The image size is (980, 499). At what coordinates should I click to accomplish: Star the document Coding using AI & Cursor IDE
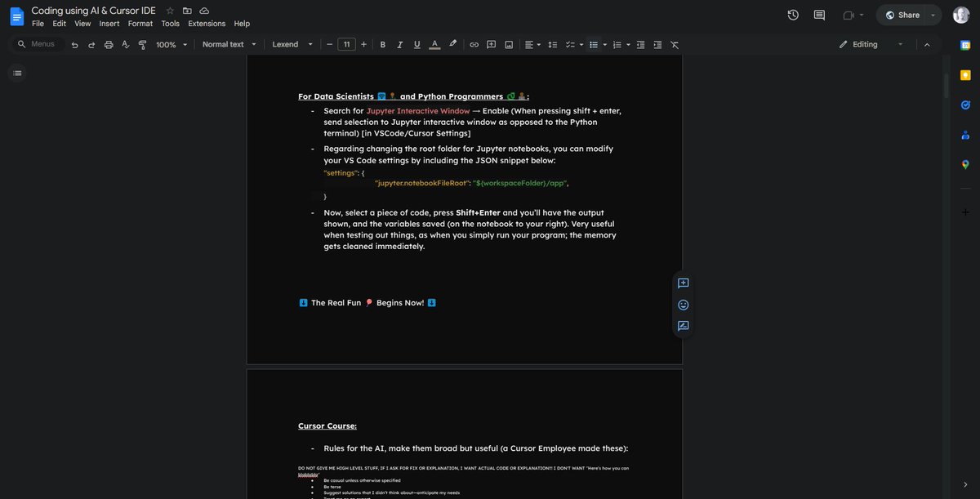170,11
